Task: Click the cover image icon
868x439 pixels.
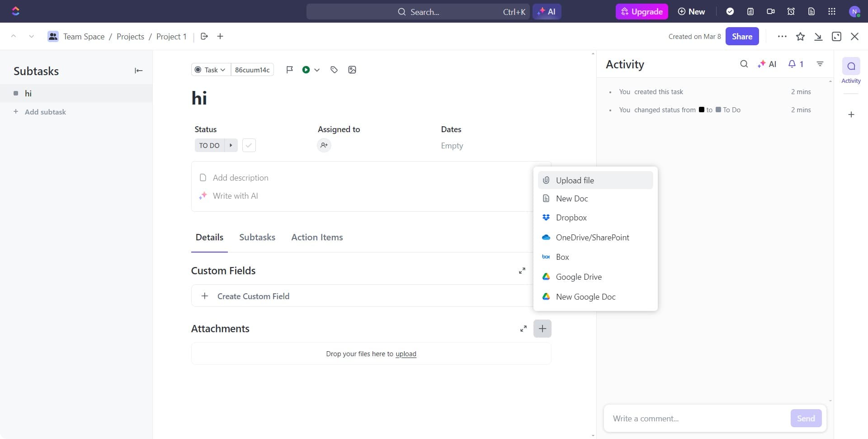Action: click(x=352, y=70)
